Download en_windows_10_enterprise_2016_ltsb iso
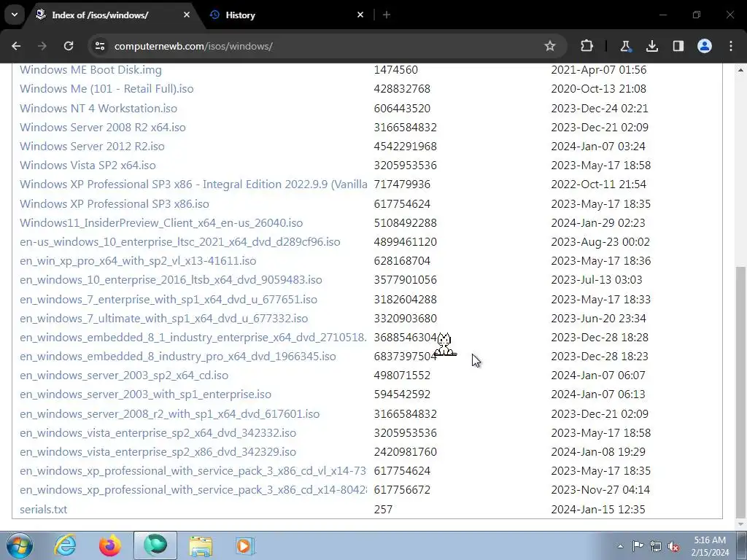Image resolution: width=747 pixels, height=560 pixels. click(171, 281)
